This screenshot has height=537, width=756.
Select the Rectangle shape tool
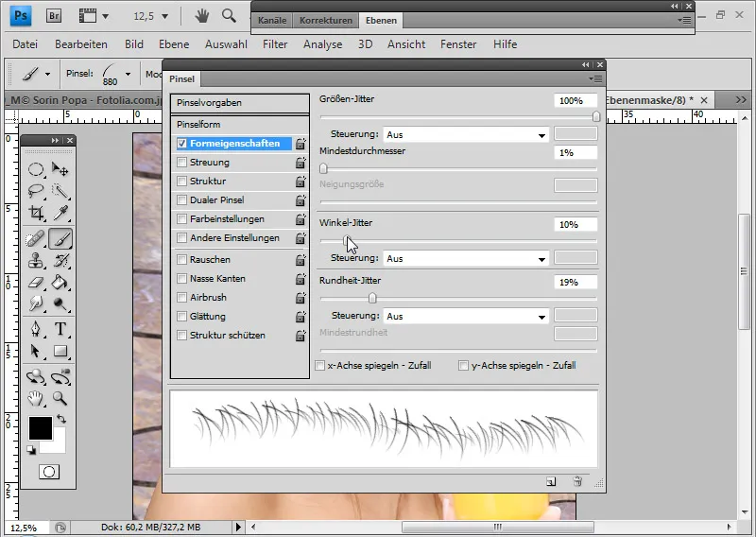click(60, 351)
